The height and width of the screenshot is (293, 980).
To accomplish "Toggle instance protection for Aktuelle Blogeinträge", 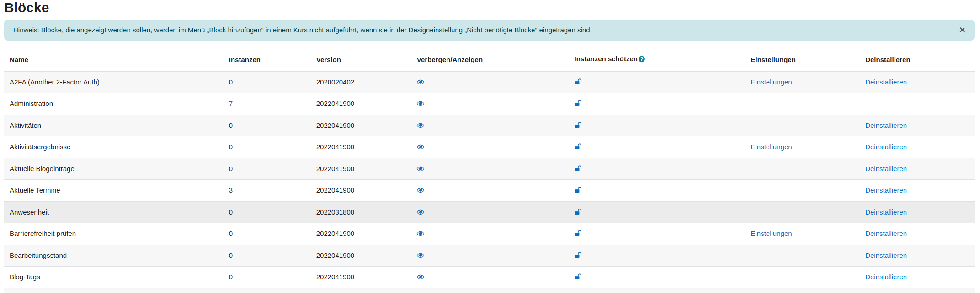I will point(578,169).
